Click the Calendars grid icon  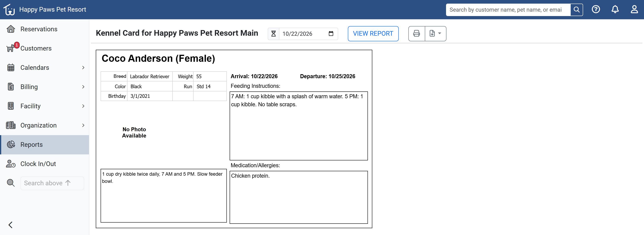pyautogui.click(x=11, y=68)
